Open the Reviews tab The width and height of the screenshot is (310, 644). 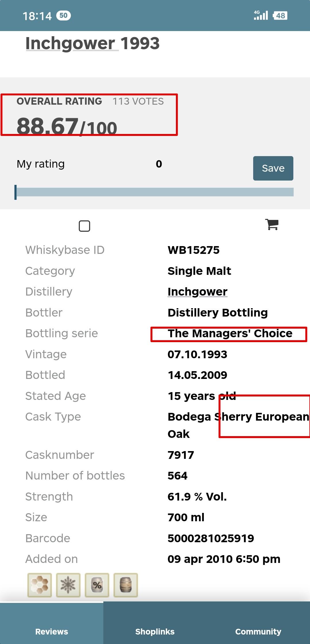[52, 631]
